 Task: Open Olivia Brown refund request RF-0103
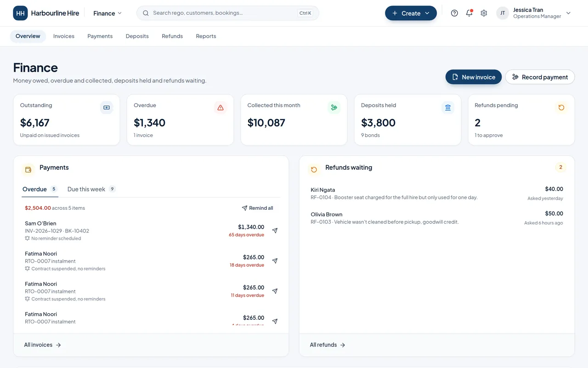[437, 218]
